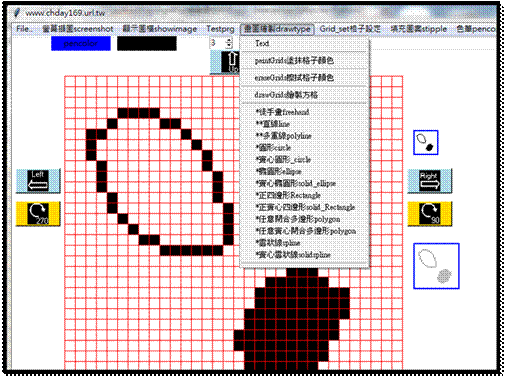Image resolution: width=508 pixels, height=380 pixels.
Task: Open the drawtype menu
Action: pos(277,29)
